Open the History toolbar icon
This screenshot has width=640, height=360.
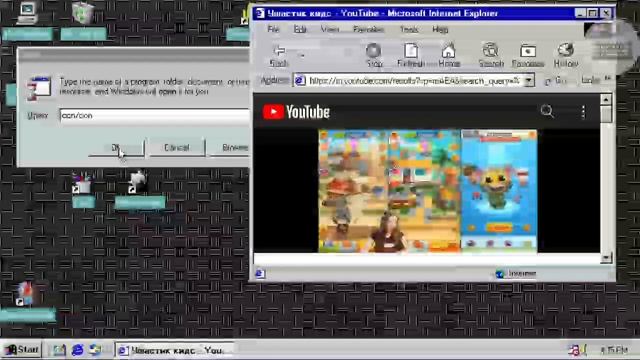566,56
